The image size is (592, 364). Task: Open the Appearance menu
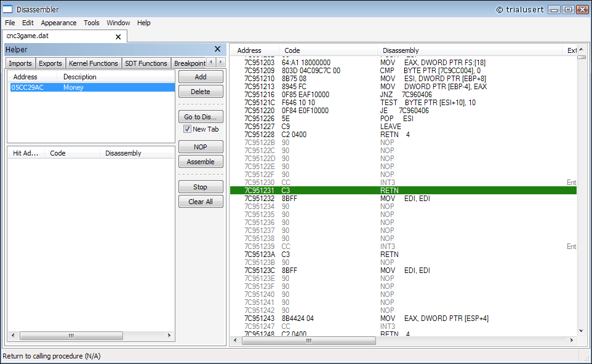click(x=58, y=23)
